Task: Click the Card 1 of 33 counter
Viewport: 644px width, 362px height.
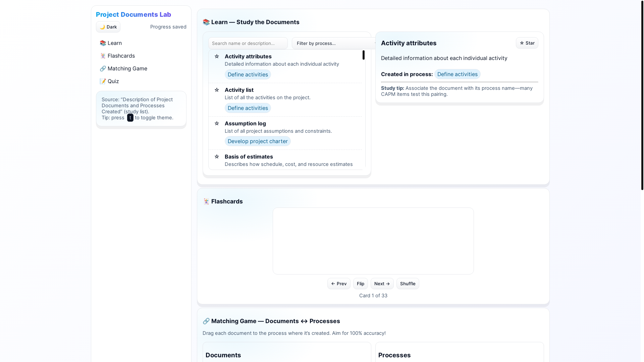Action: click(x=373, y=296)
